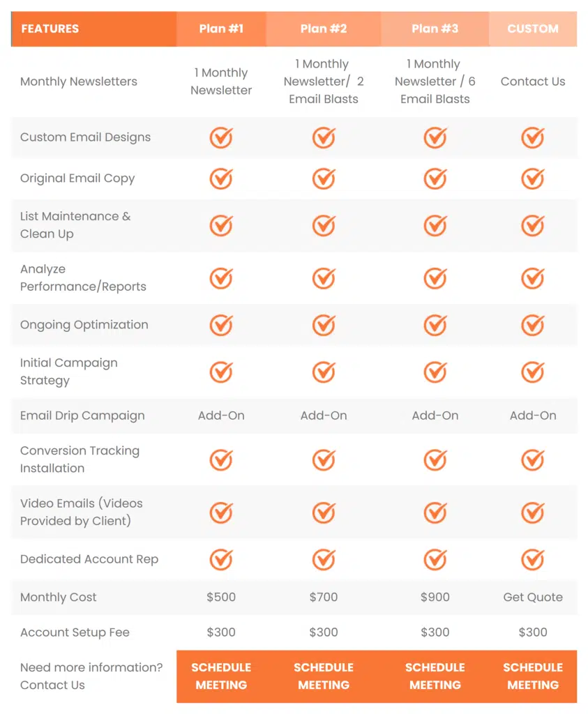Click the FEATURES header cell
The height and width of the screenshot is (714, 588).
tap(93, 29)
